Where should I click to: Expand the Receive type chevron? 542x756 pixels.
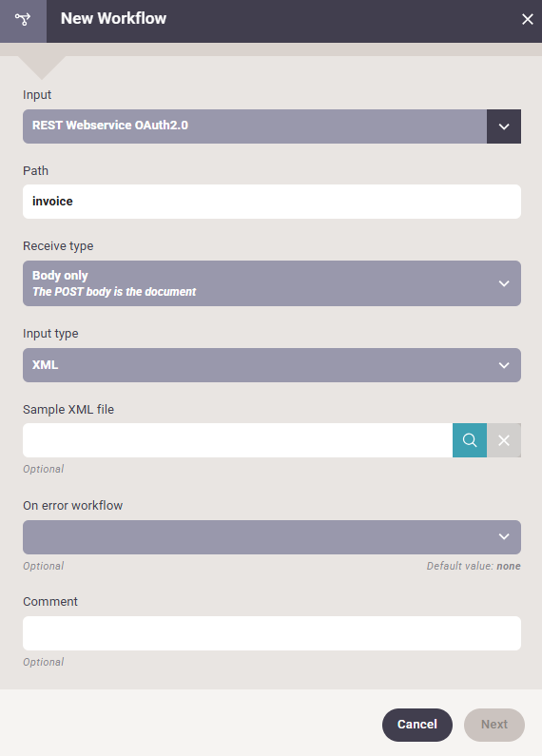[504, 283]
